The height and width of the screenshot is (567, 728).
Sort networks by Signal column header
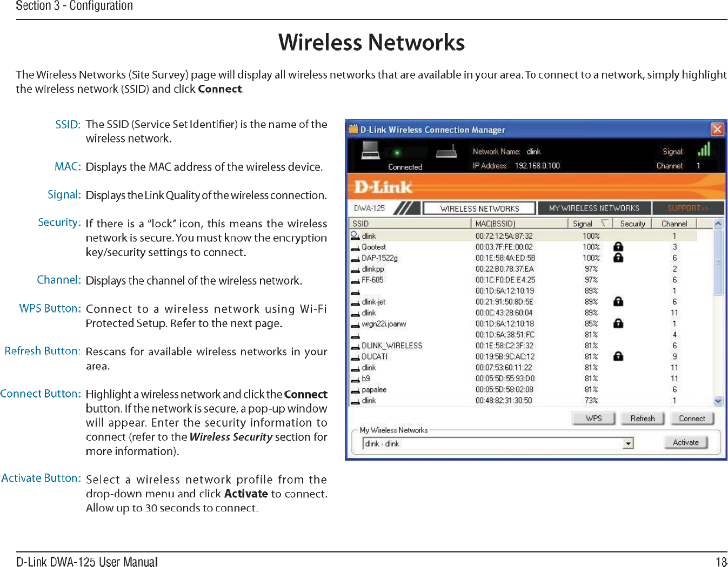pos(590,224)
